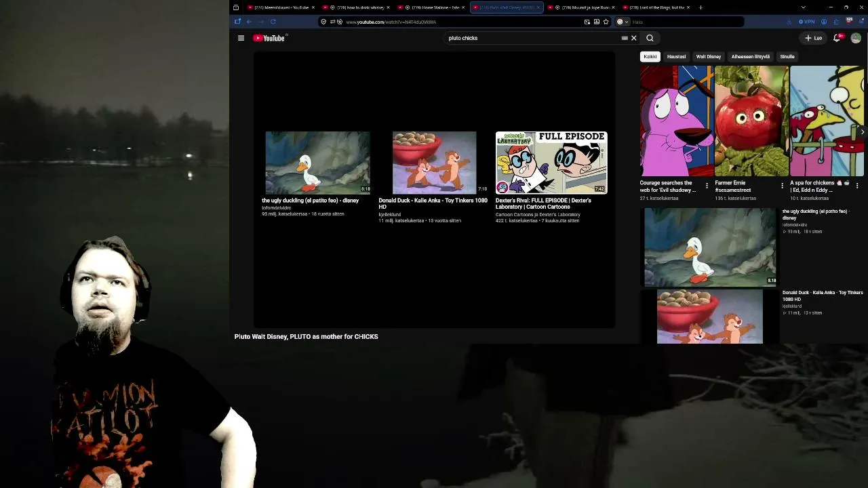This screenshot has width=868, height=488.
Task: Open sidebar ugly duckling video thumbnail
Action: coord(709,247)
